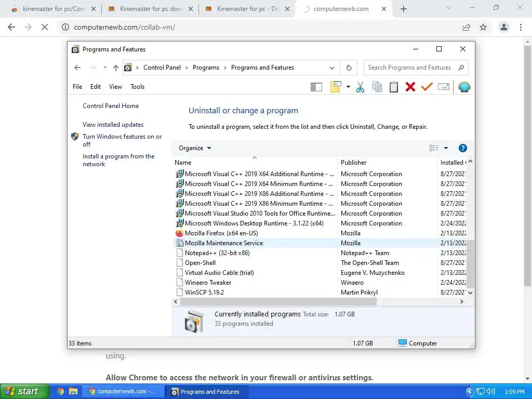Screen dimensions: 532x399
Task: Click the list scroll down arrow
Action: tap(470, 292)
